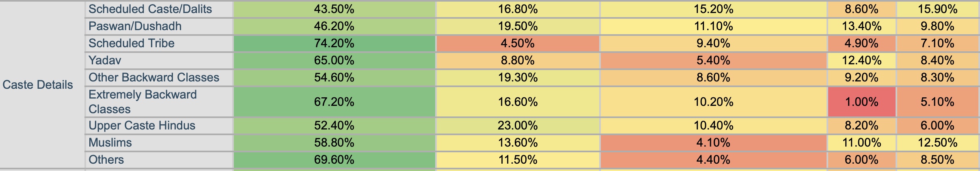This screenshot has height=171, width=980.
Task: Click the 19.30% Other Backward Classes cell
Action: (518, 77)
